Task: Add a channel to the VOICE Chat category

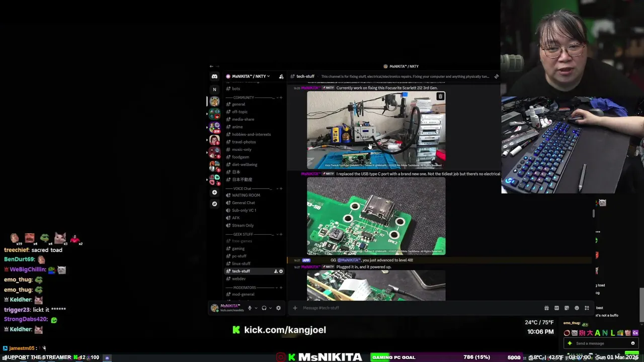Action: (x=281, y=189)
